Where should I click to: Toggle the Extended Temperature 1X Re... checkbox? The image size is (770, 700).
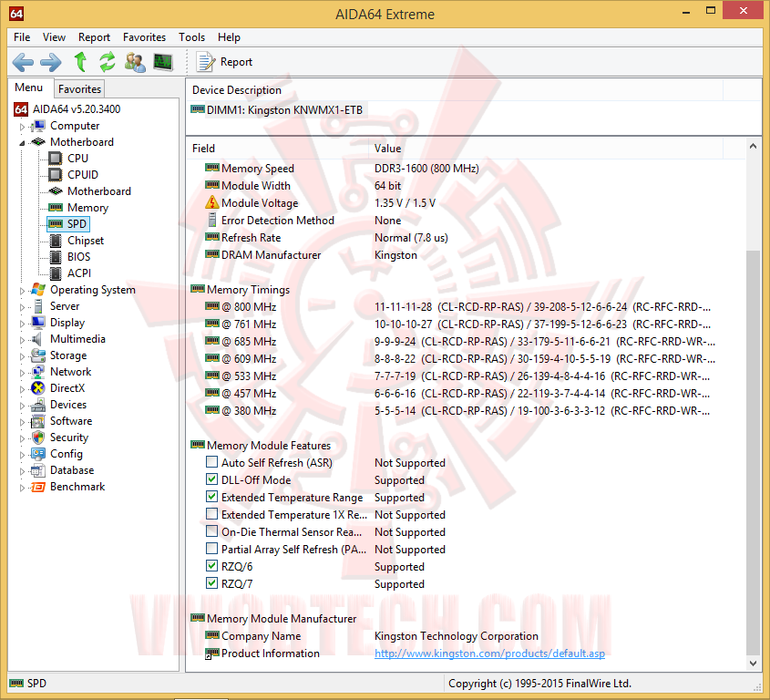[x=211, y=513]
